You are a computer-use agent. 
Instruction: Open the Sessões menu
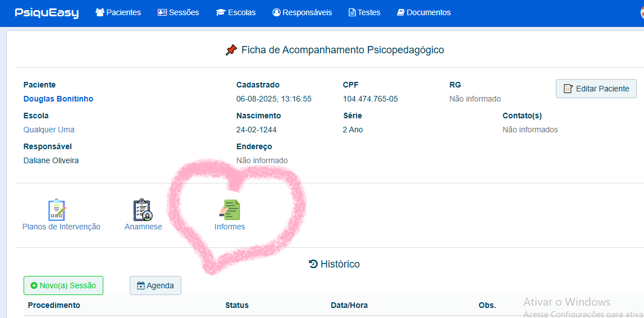coord(178,13)
